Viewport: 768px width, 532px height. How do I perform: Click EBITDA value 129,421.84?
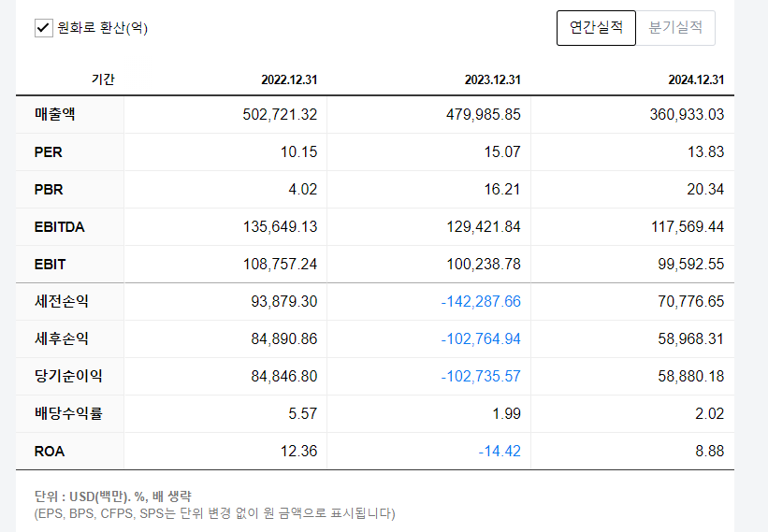[483, 227]
